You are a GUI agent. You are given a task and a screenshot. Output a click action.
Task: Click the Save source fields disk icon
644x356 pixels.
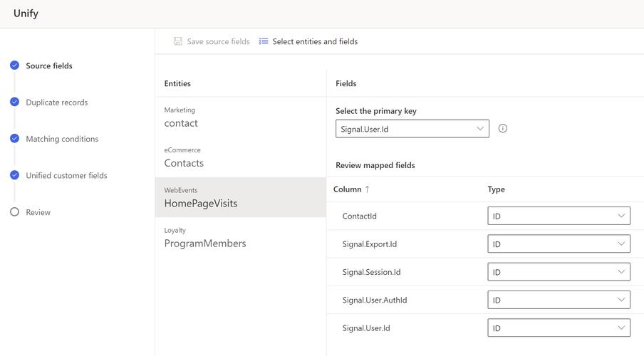point(178,41)
